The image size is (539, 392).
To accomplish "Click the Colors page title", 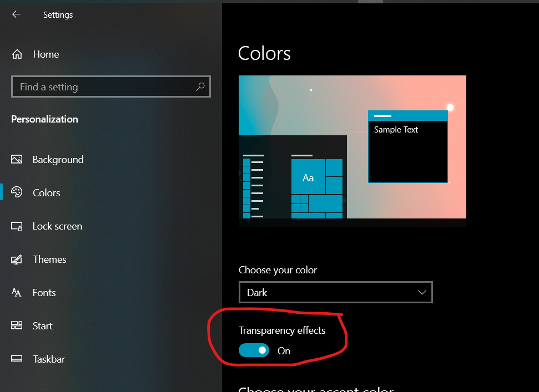I will (264, 54).
